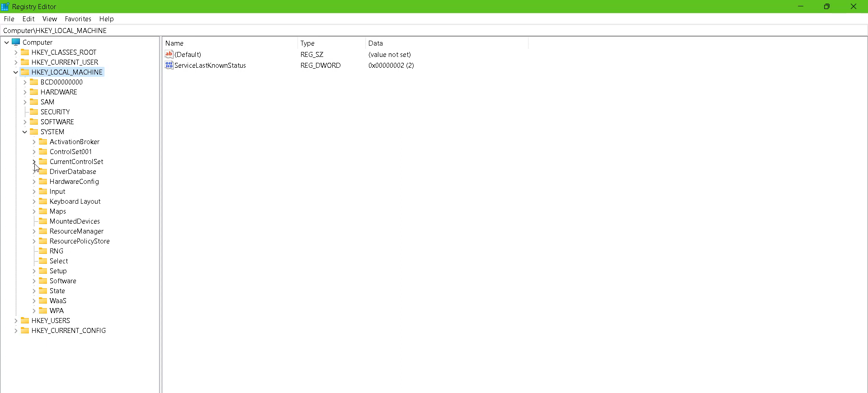Viewport: 868px width, 393px height.
Task: Click the HARDWARE folder icon
Action: 34,92
